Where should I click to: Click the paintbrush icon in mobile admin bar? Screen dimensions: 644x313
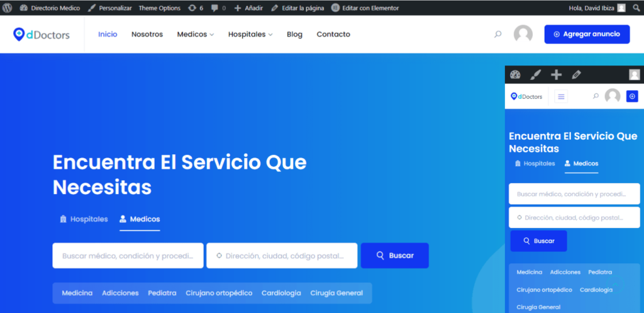535,75
